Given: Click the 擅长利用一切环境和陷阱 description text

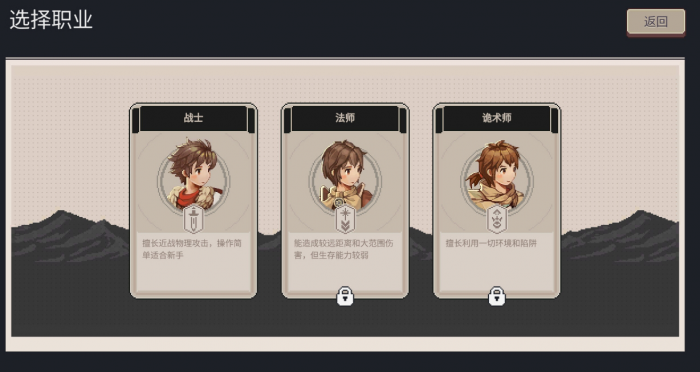Looking at the screenshot, I should 491,243.
